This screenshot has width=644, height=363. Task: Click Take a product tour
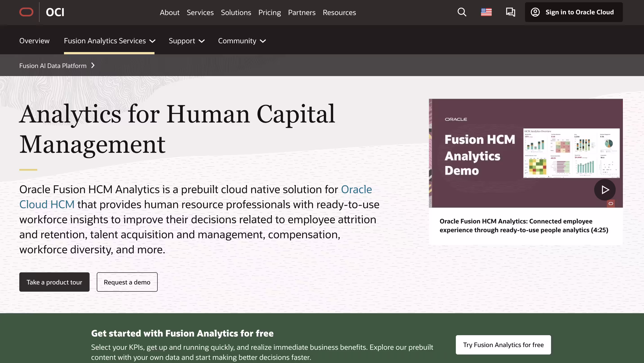click(x=54, y=282)
